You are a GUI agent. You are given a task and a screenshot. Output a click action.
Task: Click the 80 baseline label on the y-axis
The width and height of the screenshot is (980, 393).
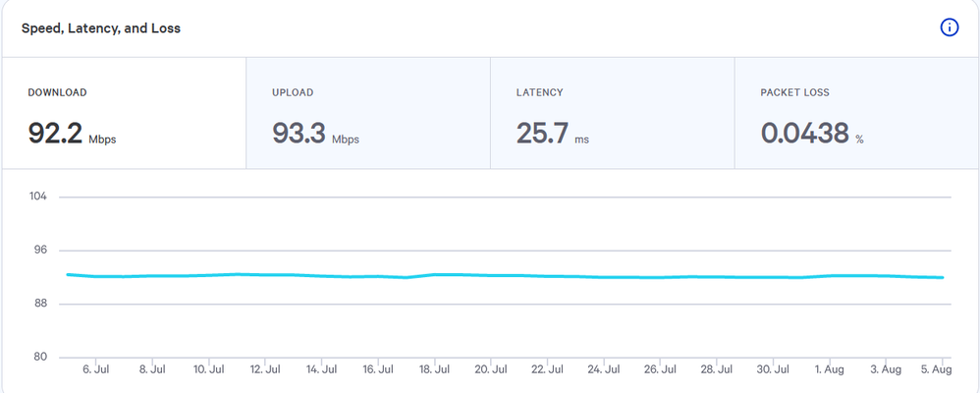coord(39,358)
